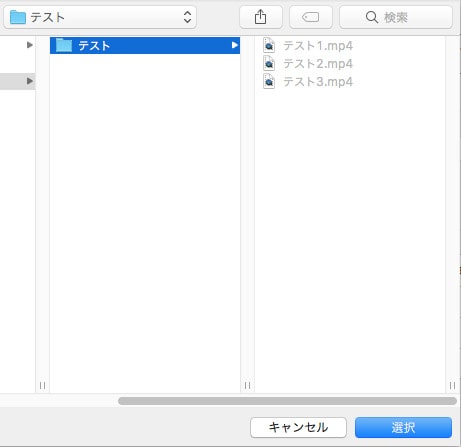The image size is (461, 447).
Task: Select file テスト1.mp4
Action: point(318,46)
